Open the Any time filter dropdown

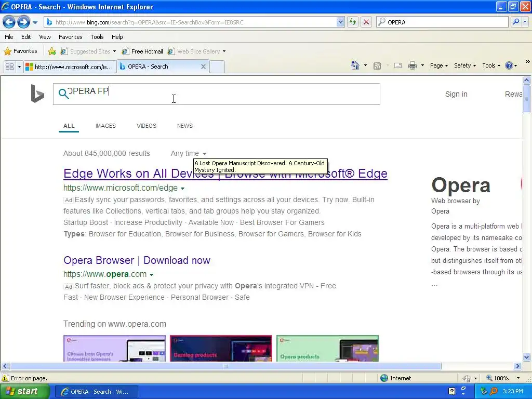click(188, 153)
